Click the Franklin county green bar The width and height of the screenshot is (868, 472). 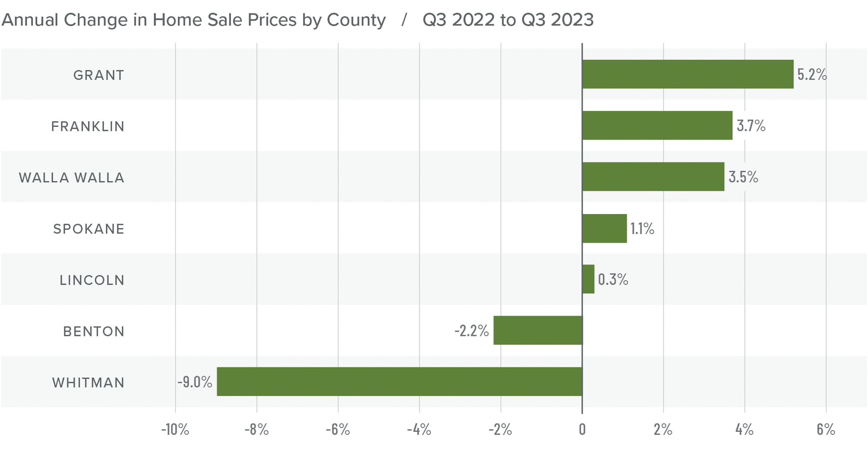(657, 125)
